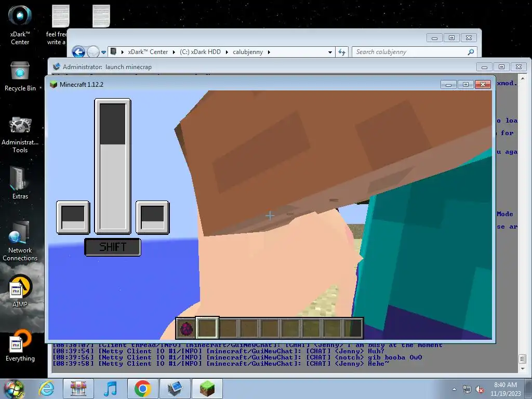The height and width of the screenshot is (399, 532).
Task: Click the Show desktop strip
Action: click(x=528, y=389)
